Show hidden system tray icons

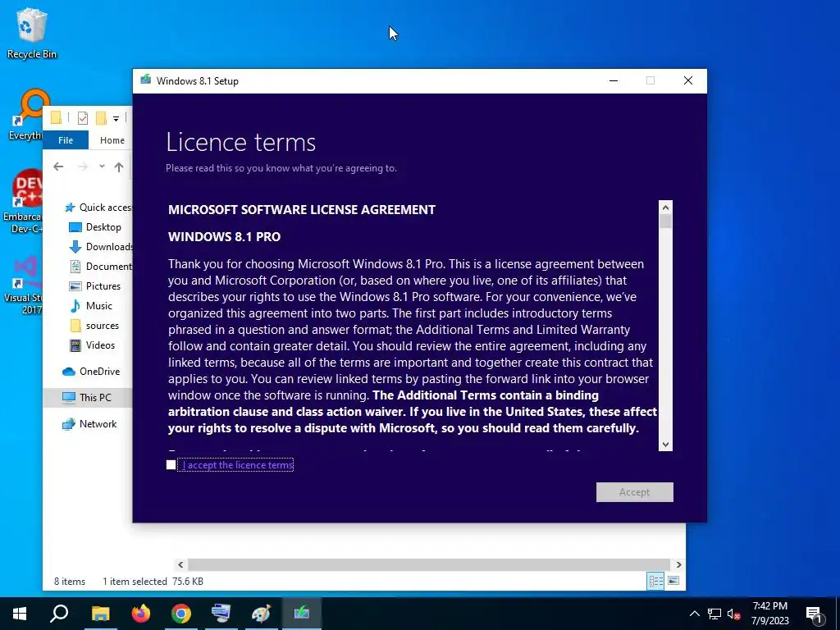[694, 614]
